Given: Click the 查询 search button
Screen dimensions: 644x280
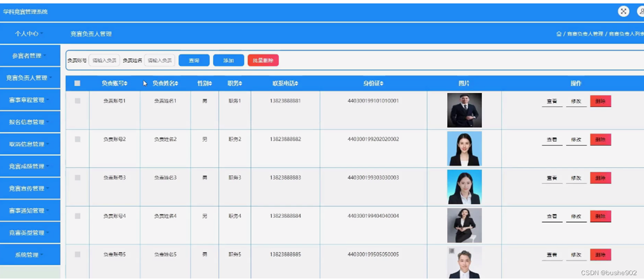Looking at the screenshot, I should tap(194, 60).
